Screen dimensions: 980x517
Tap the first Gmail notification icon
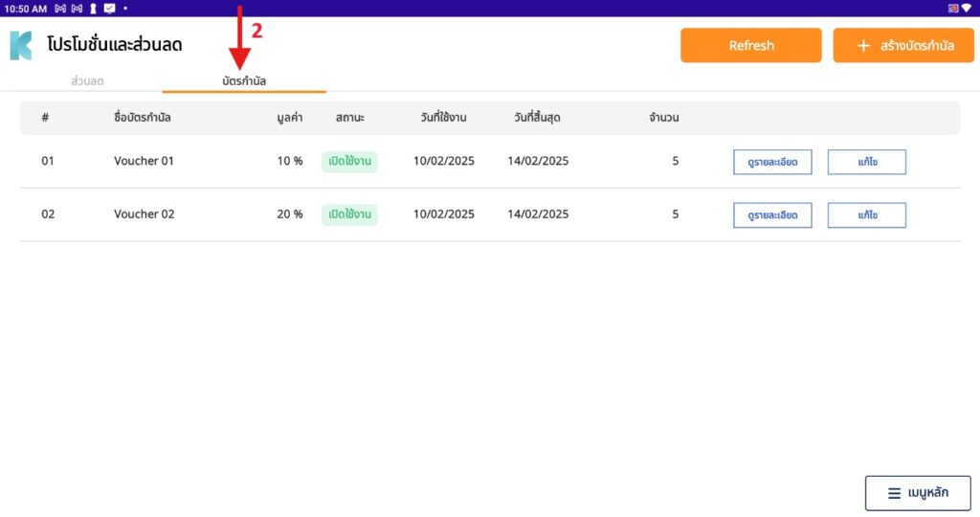[60, 8]
